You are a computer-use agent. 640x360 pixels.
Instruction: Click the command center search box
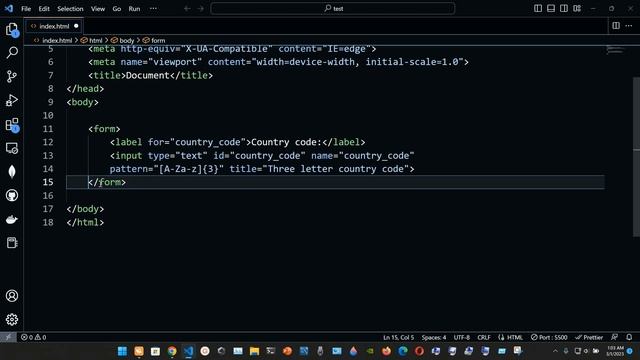[333, 8]
